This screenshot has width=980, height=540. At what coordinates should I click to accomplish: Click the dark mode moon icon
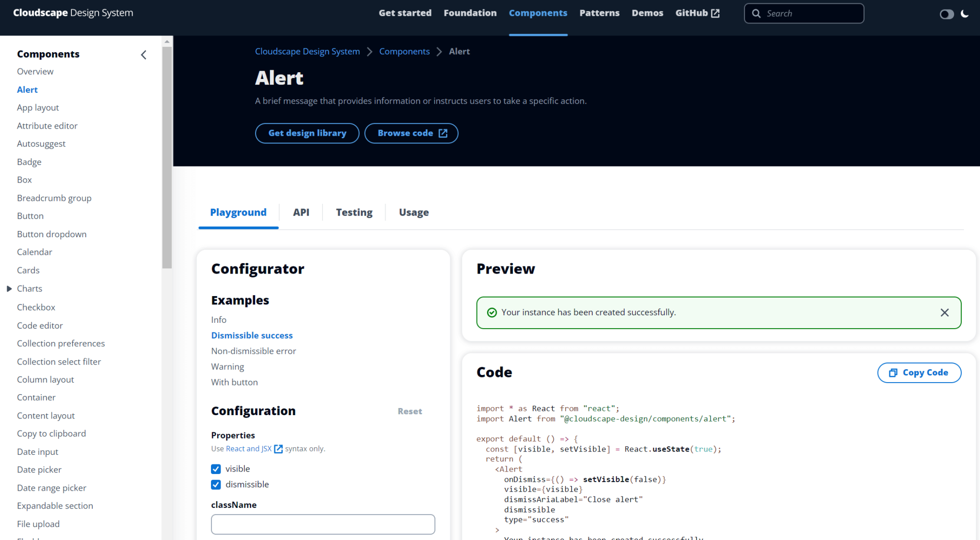coord(965,14)
